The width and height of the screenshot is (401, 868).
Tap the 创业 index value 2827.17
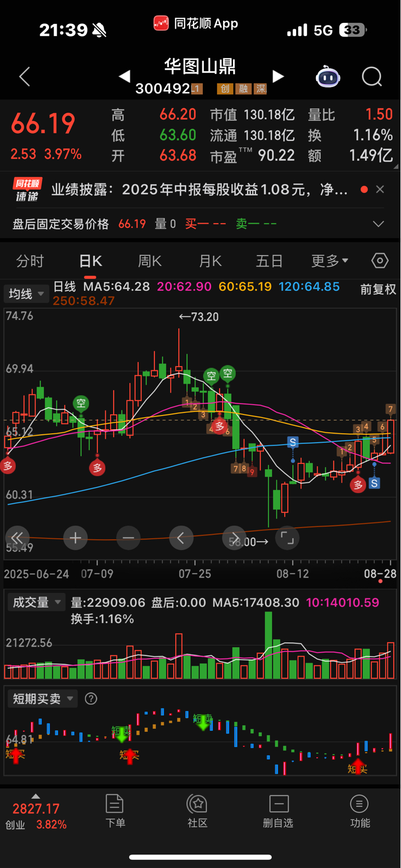click(x=36, y=809)
